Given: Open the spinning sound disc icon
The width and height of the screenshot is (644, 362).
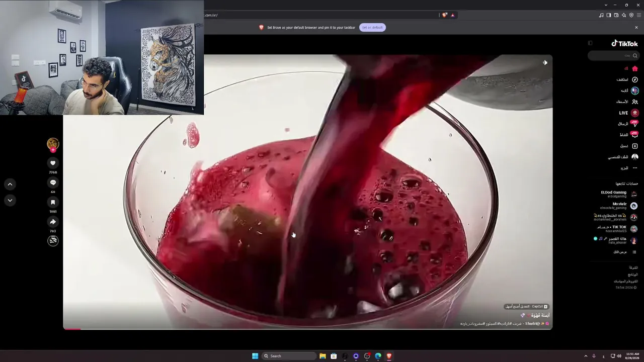Looking at the screenshot, I should pyautogui.click(x=53, y=240).
